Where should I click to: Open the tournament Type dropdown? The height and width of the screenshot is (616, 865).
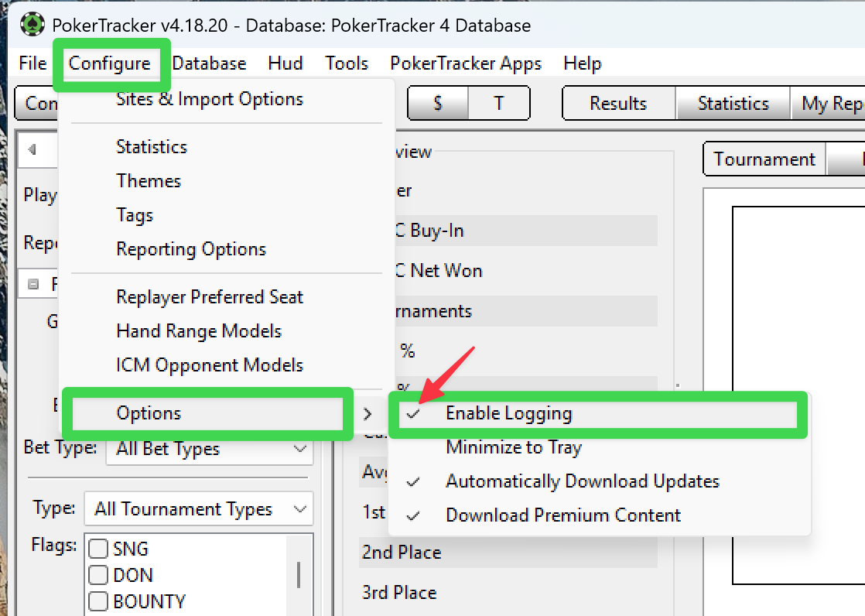click(199, 508)
